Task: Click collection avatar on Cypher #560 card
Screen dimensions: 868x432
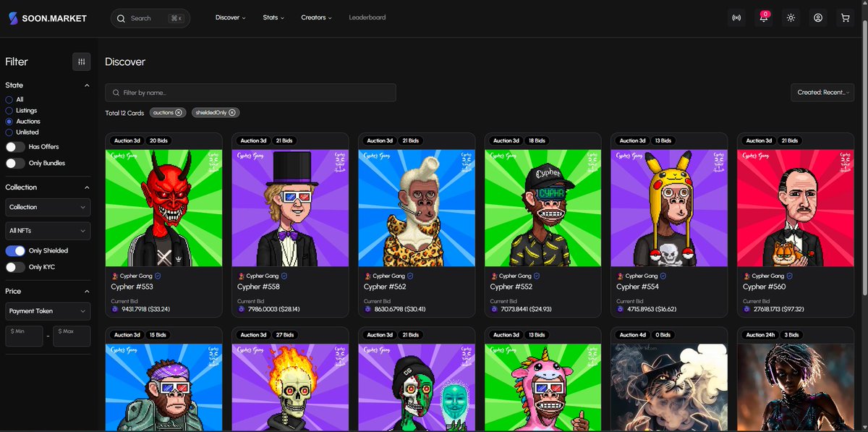Action: pos(746,276)
